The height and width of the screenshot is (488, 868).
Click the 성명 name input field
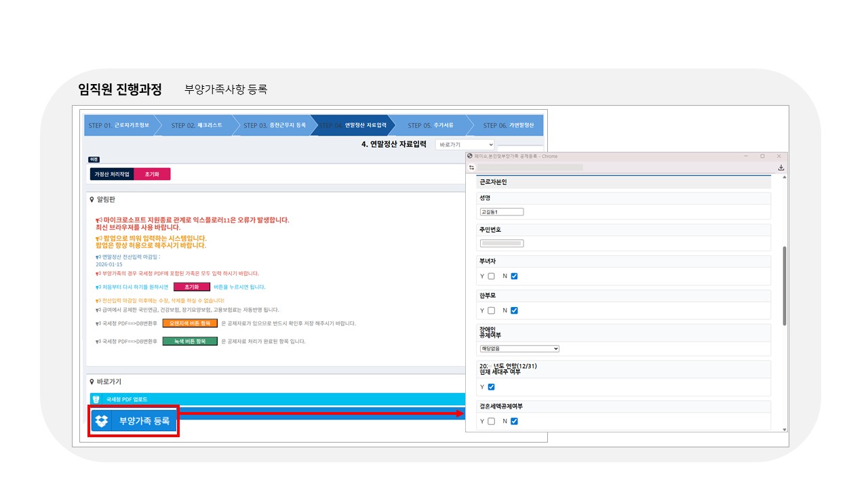pos(502,211)
